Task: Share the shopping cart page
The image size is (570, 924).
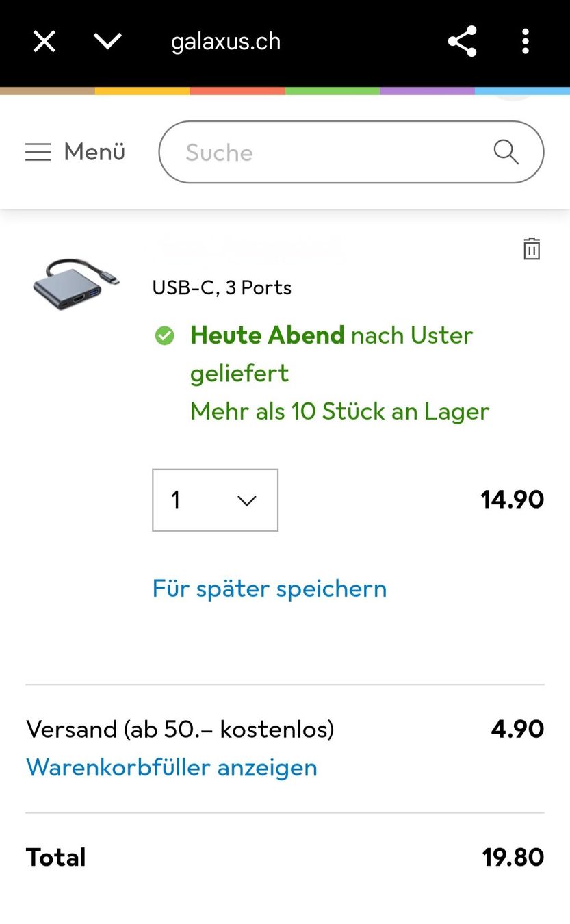Action: [x=462, y=41]
